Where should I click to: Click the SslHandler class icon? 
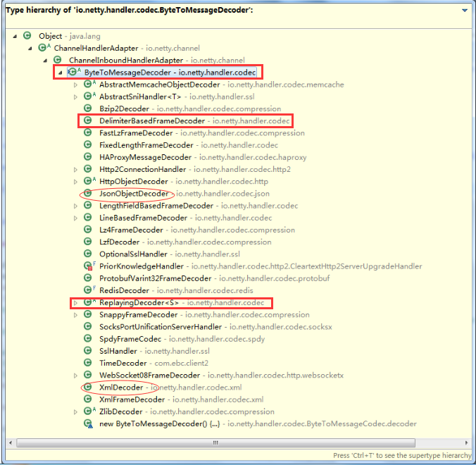point(88,350)
